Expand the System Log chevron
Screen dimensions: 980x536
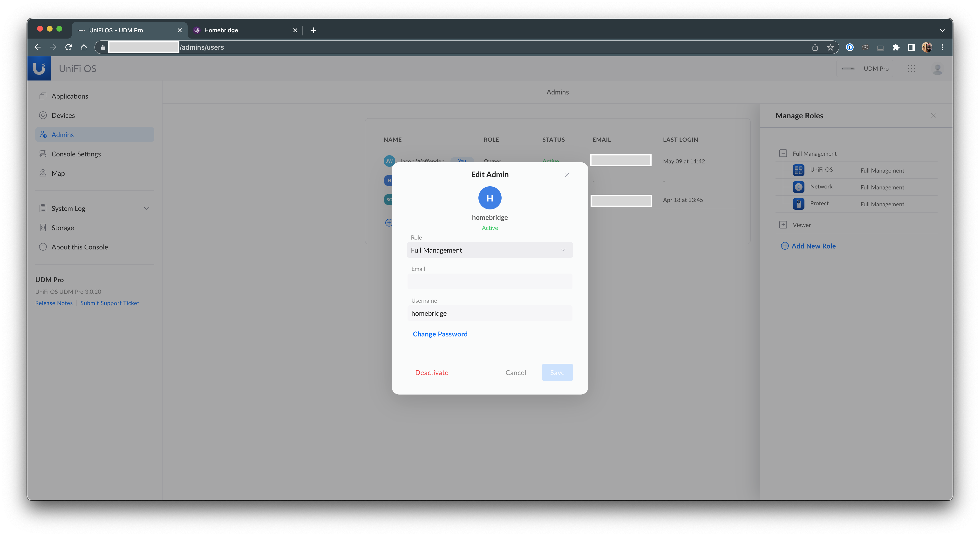pos(146,208)
